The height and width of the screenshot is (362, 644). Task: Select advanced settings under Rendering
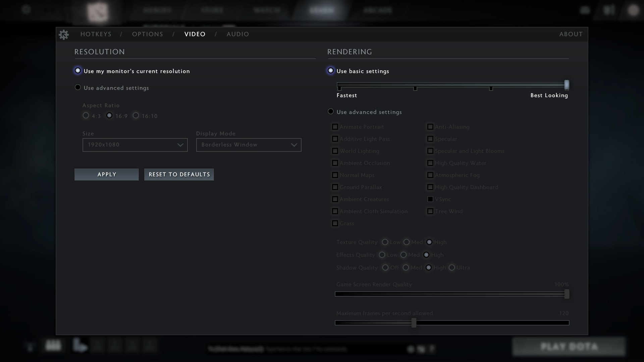(x=331, y=112)
